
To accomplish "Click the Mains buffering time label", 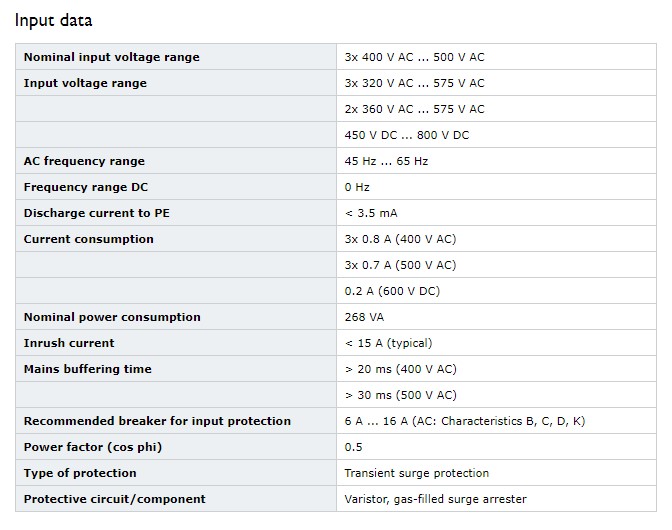I will (x=87, y=369).
